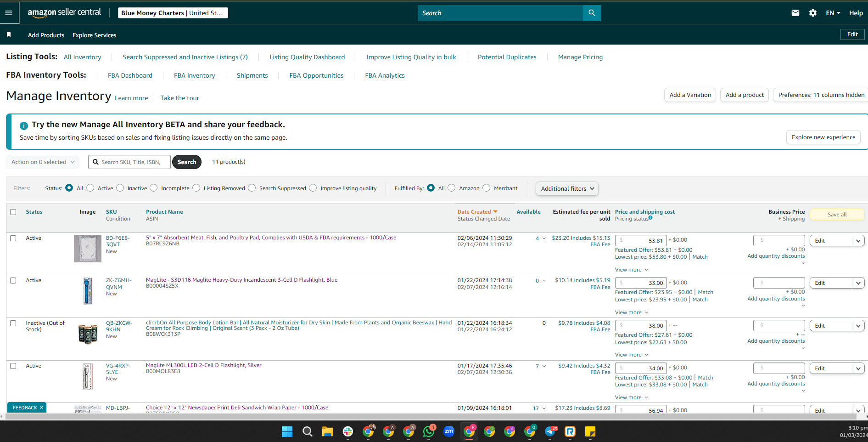
Task: Open Telegram from the taskbar
Action: click(550, 431)
